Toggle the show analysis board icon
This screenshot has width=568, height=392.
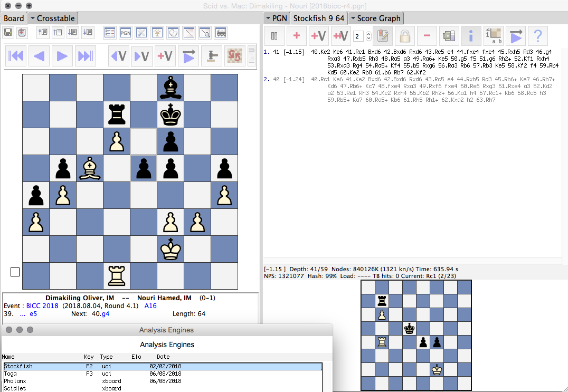(x=494, y=36)
